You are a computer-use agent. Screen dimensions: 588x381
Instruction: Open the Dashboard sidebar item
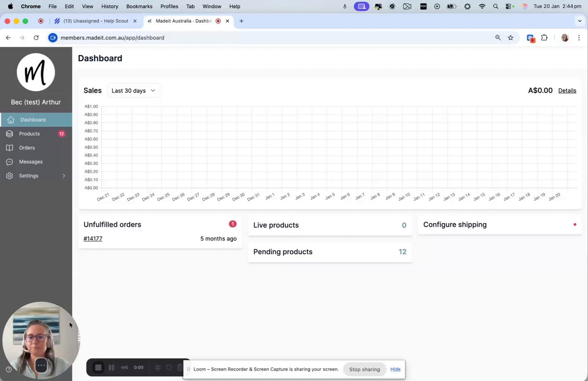(x=36, y=120)
